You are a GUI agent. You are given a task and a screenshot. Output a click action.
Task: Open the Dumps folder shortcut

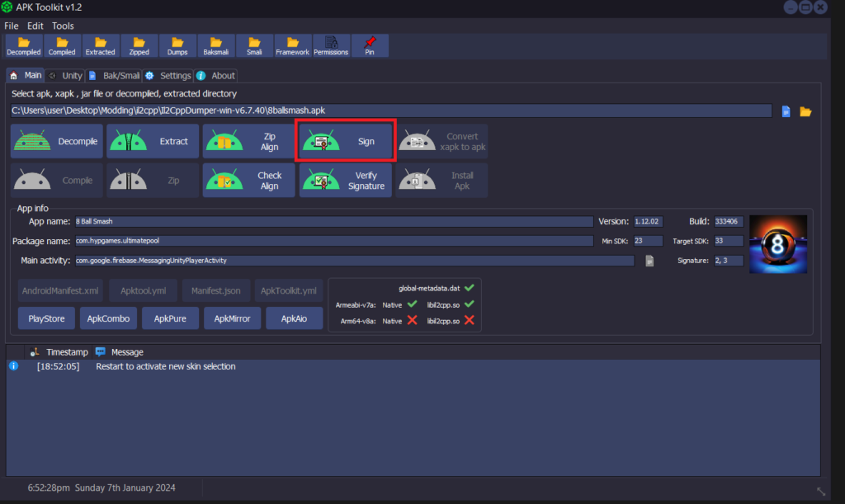coord(177,46)
